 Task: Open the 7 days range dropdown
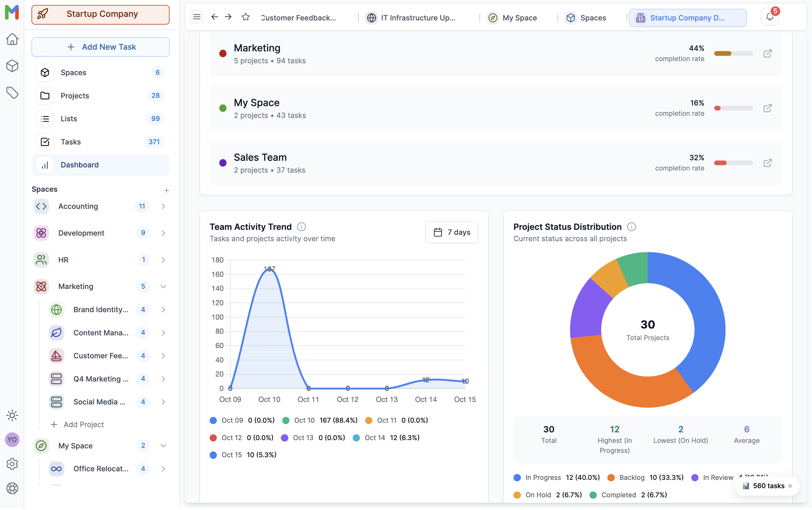pos(452,232)
